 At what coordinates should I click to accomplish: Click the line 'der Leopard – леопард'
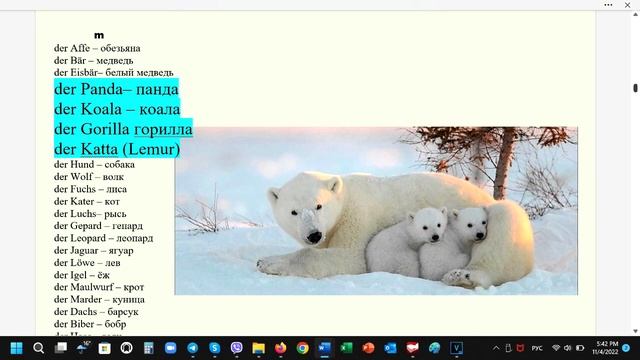tap(104, 238)
